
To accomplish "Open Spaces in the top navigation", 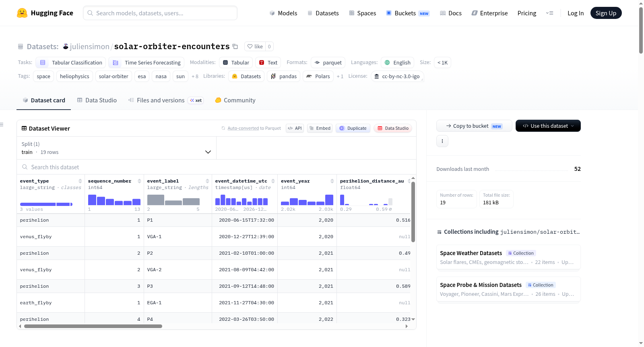I will click(363, 13).
